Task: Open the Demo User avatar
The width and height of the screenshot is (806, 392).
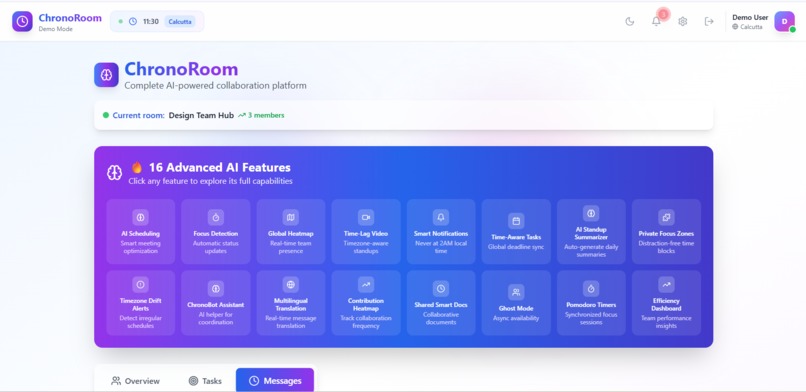Action: (x=784, y=21)
